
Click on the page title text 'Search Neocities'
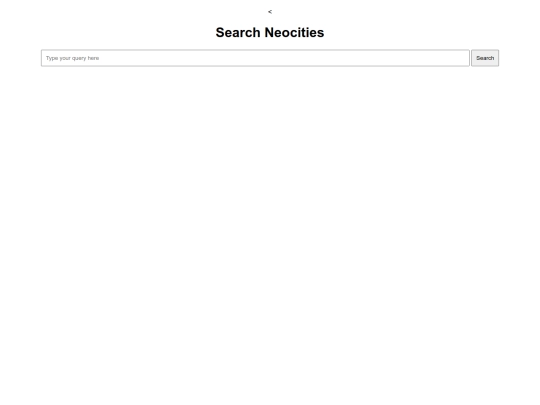[x=270, y=32]
